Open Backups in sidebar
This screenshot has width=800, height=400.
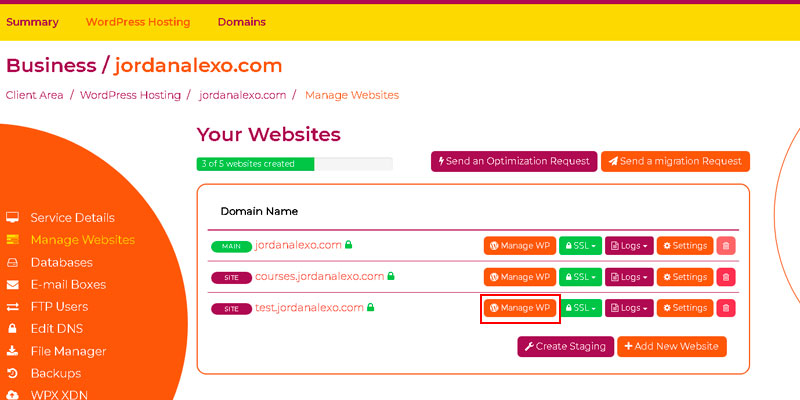pos(56,373)
